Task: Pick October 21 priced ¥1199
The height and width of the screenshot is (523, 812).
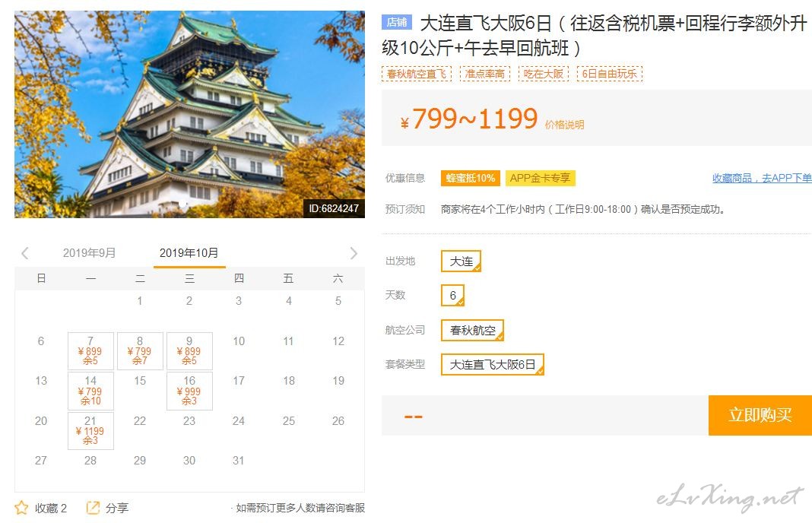Action: (x=90, y=430)
